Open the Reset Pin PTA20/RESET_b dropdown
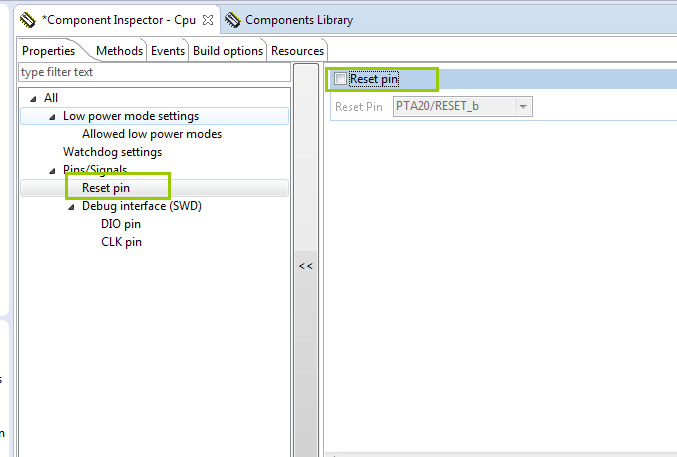Image resolution: width=677 pixels, height=457 pixels. click(523, 106)
